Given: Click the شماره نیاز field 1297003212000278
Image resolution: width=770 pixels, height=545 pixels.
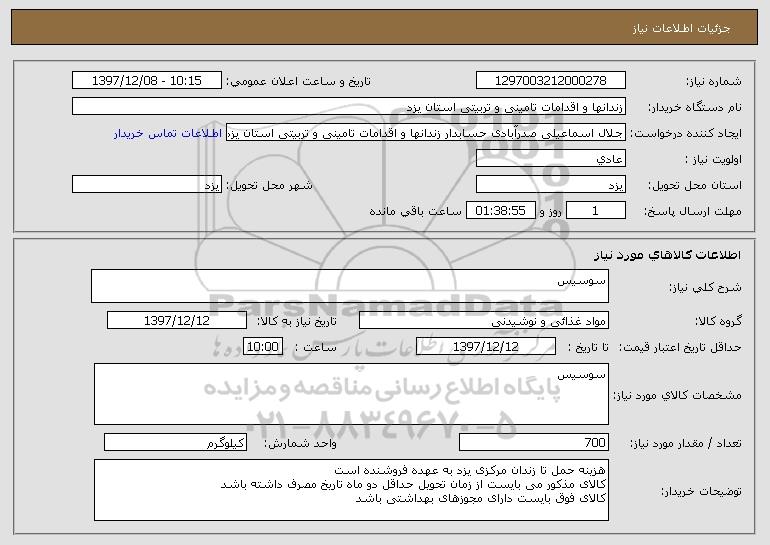Looking at the screenshot, I should pos(550,81).
